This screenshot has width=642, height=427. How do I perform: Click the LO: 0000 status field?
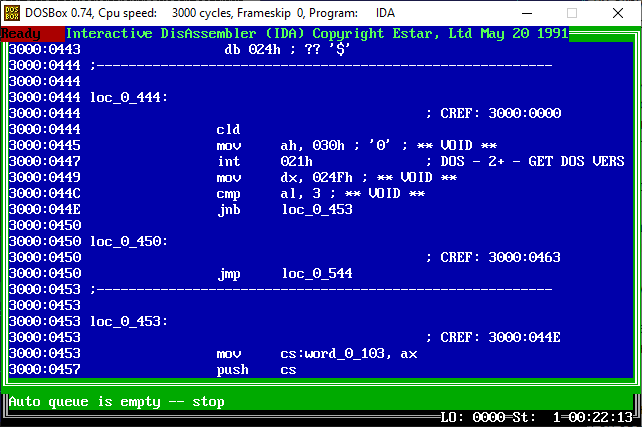pyautogui.click(x=472, y=417)
